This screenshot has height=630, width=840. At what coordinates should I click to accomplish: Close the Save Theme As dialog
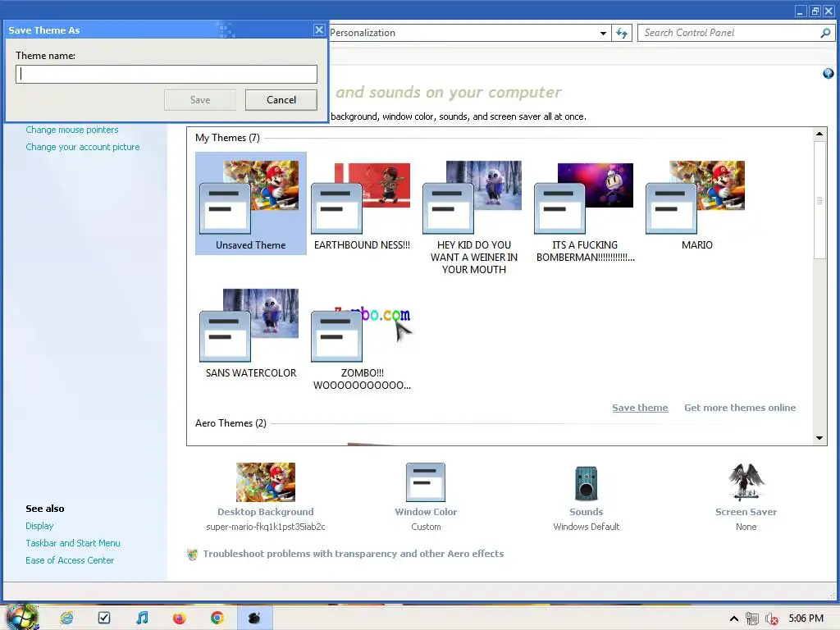coord(319,30)
